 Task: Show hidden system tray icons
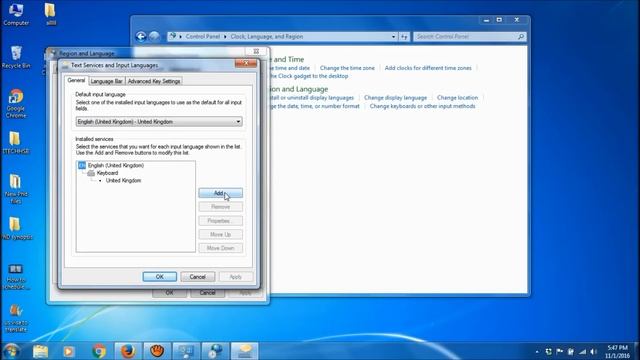click(537, 351)
